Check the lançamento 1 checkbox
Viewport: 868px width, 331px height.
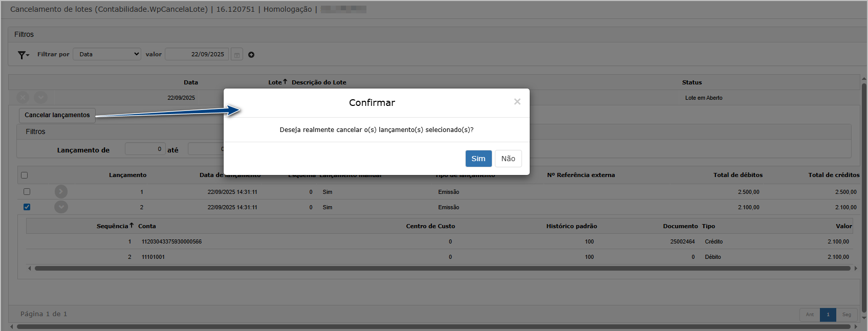[x=27, y=191]
